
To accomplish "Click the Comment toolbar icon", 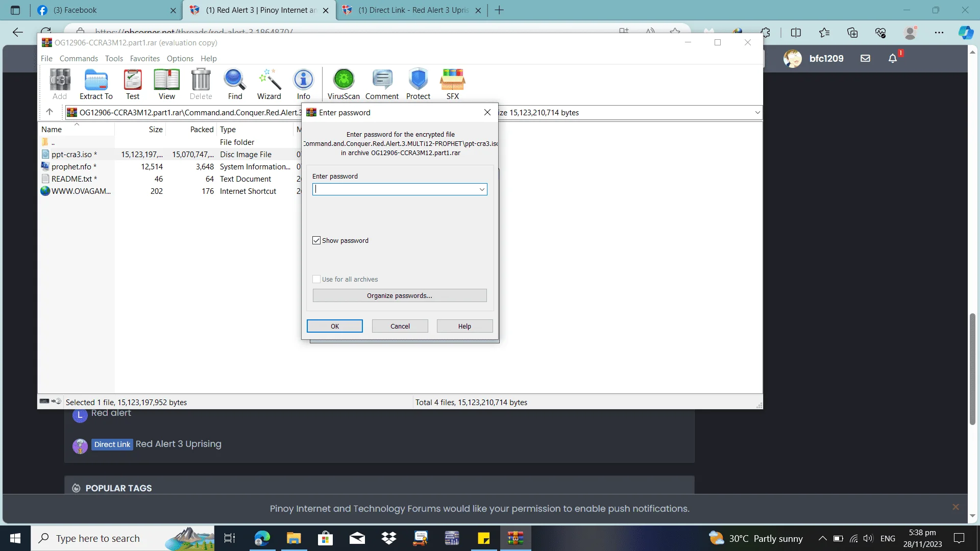I will 382,84.
